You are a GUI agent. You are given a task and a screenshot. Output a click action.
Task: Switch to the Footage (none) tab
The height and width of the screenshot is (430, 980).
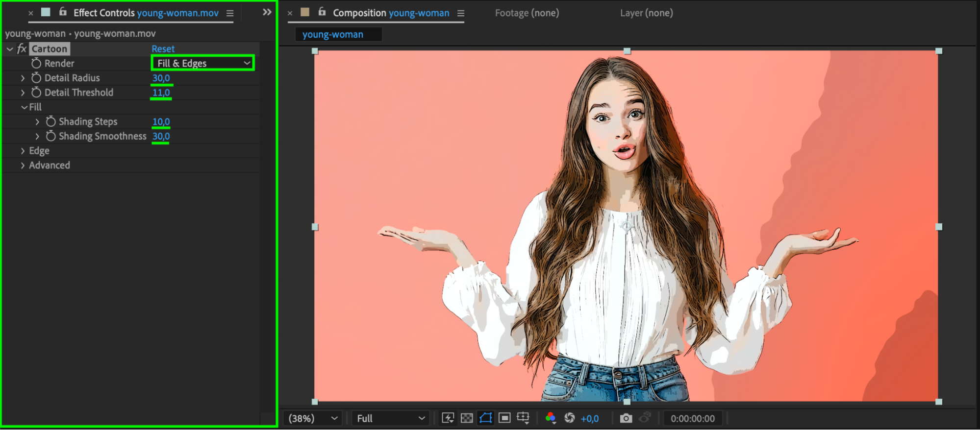click(x=527, y=13)
